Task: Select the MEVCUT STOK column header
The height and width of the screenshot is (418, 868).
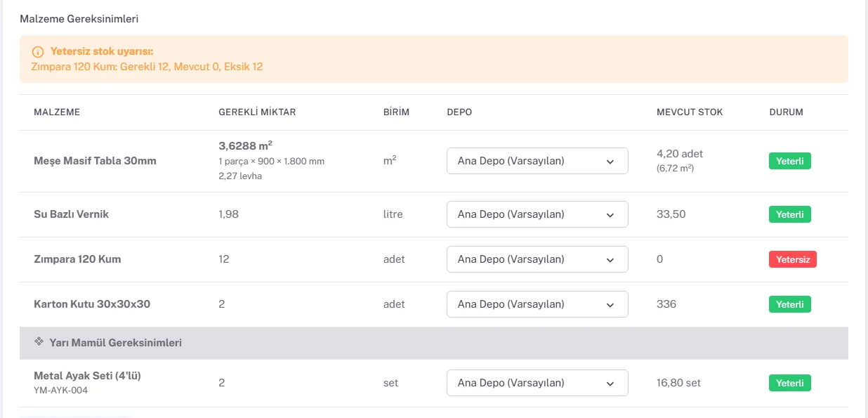Action: (690, 112)
